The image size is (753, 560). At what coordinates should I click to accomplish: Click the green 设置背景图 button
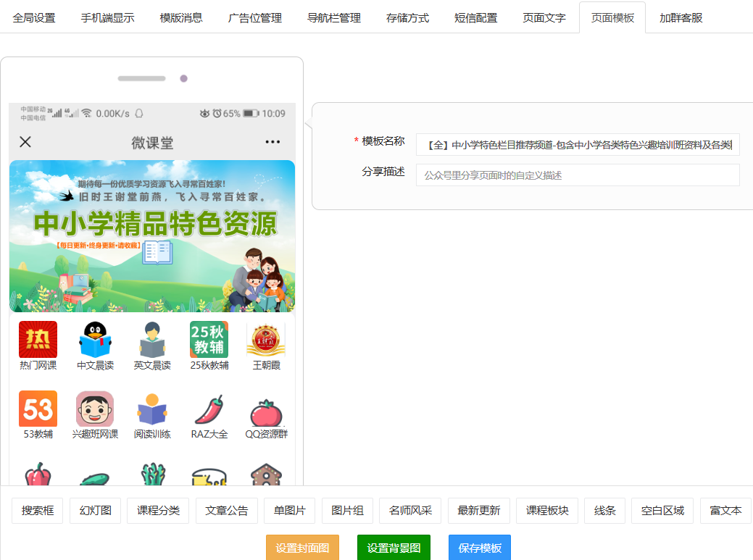click(x=394, y=548)
